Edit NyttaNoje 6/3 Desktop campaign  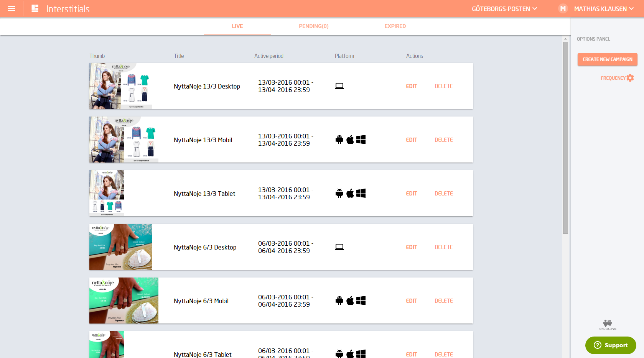point(412,247)
